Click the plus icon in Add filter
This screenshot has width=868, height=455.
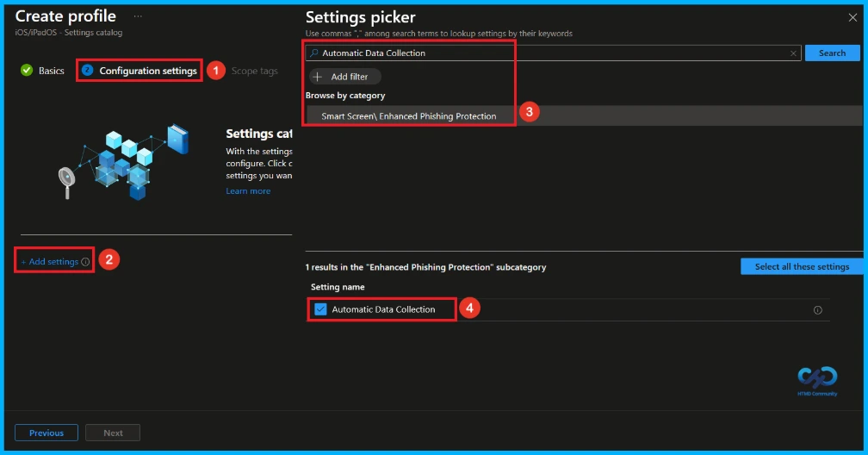(x=318, y=77)
